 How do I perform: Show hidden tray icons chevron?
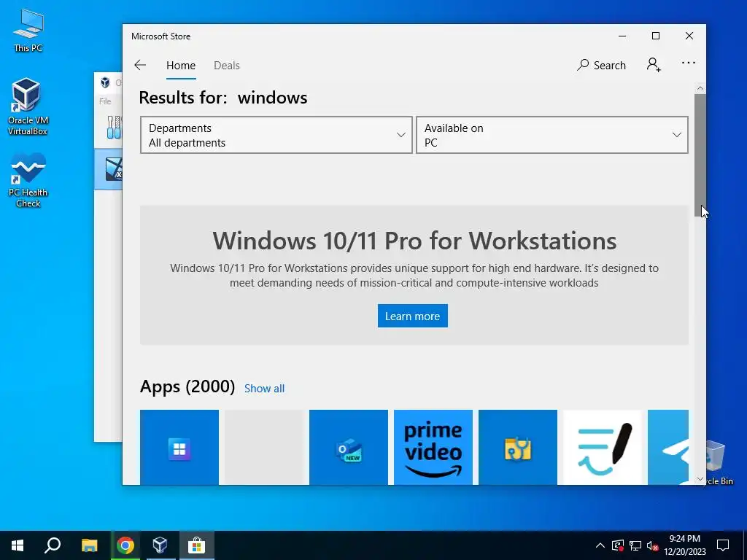(600, 545)
